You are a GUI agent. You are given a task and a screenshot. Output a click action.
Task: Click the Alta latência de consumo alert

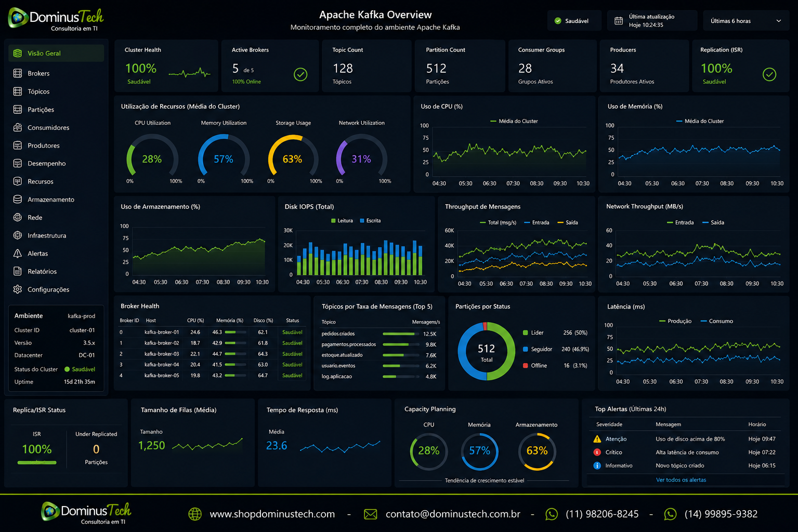[x=687, y=452]
